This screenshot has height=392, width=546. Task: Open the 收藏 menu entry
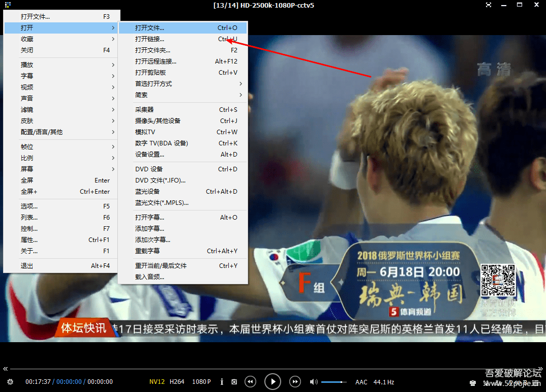coord(28,38)
